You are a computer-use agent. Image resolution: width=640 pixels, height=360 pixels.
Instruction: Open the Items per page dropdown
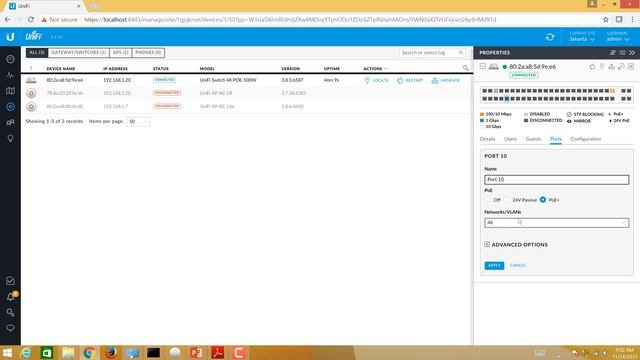click(138, 122)
